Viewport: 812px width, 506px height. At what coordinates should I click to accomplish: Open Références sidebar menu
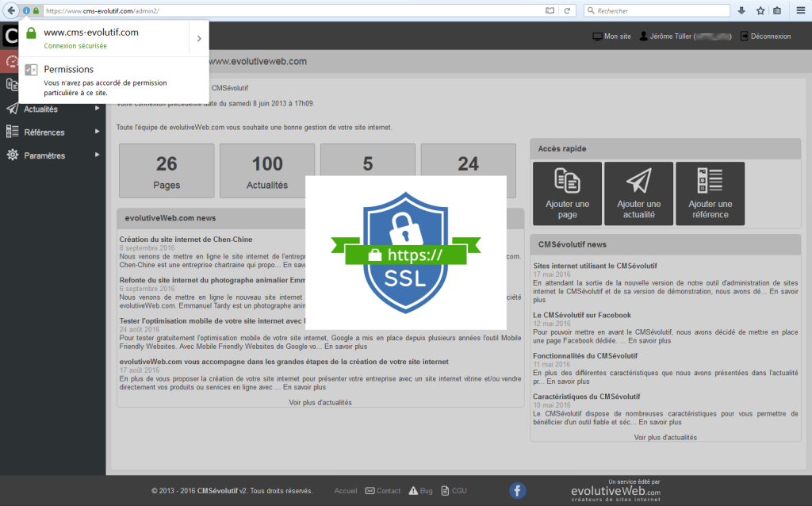point(44,132)
